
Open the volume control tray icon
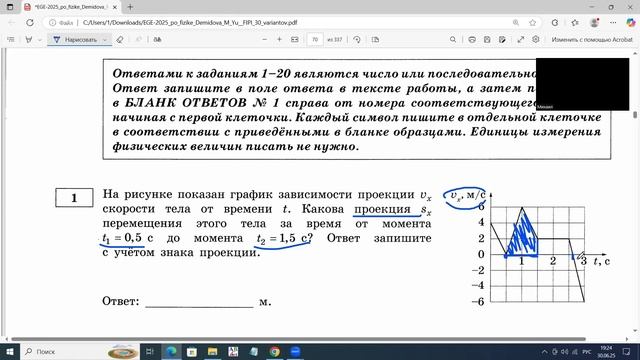[564, 352]
